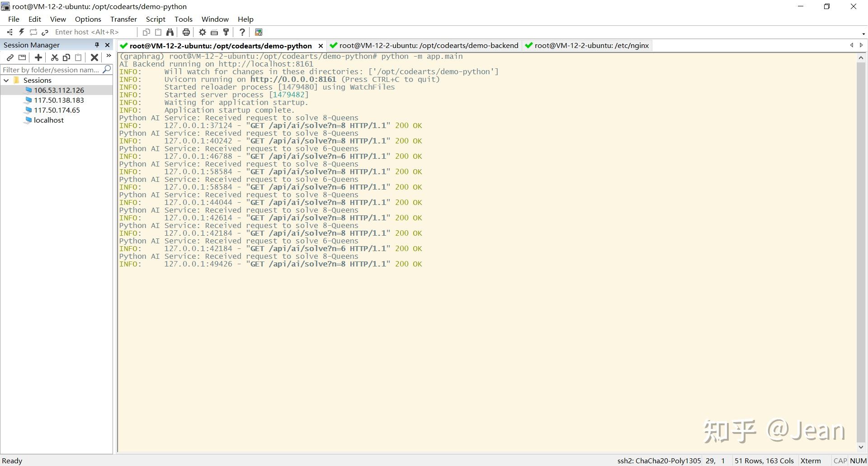Open the Tools menu
The height and width of the screenshot is (466, 868).
point(184,19)
